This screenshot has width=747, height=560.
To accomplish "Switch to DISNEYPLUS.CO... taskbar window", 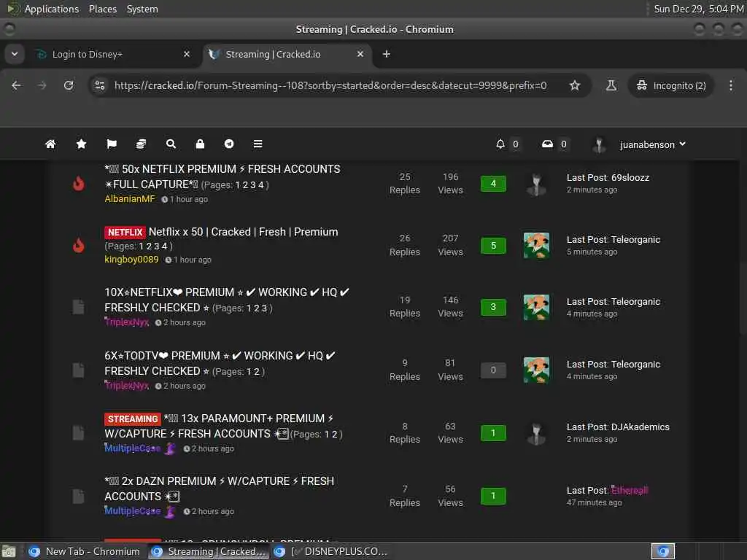I will (x=330, y=551).
